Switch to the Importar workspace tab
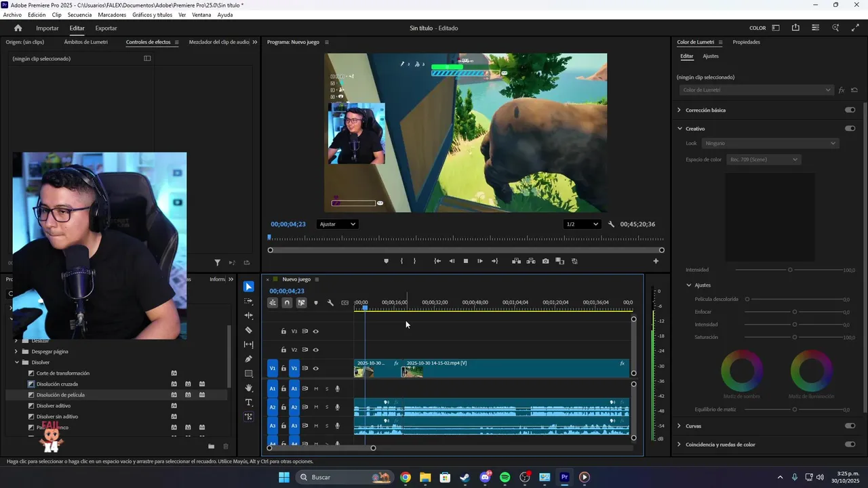 click(47, 28)
